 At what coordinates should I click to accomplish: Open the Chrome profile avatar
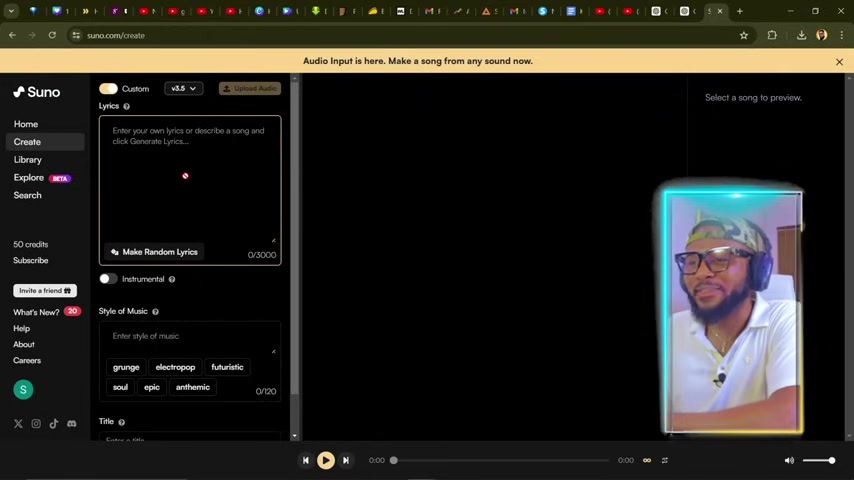point(821,35)
